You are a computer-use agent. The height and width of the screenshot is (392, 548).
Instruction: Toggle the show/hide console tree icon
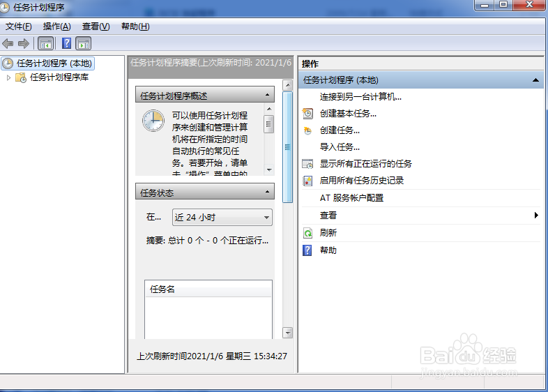tap(46, 44)
